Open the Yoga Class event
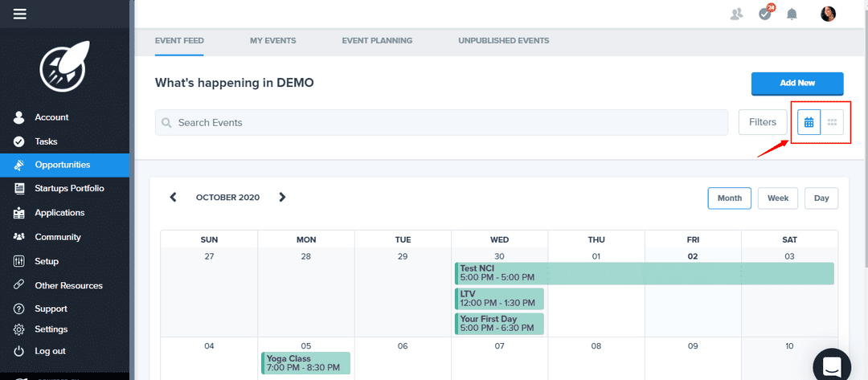 point(305,363)
